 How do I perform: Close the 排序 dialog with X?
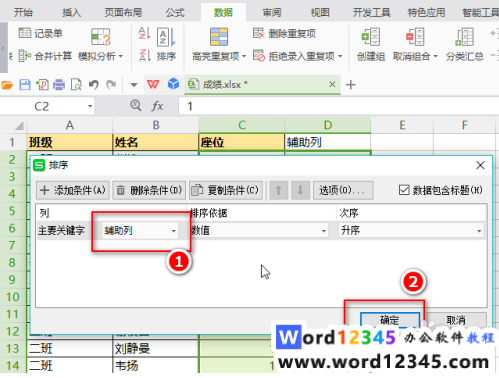[480, 165]
